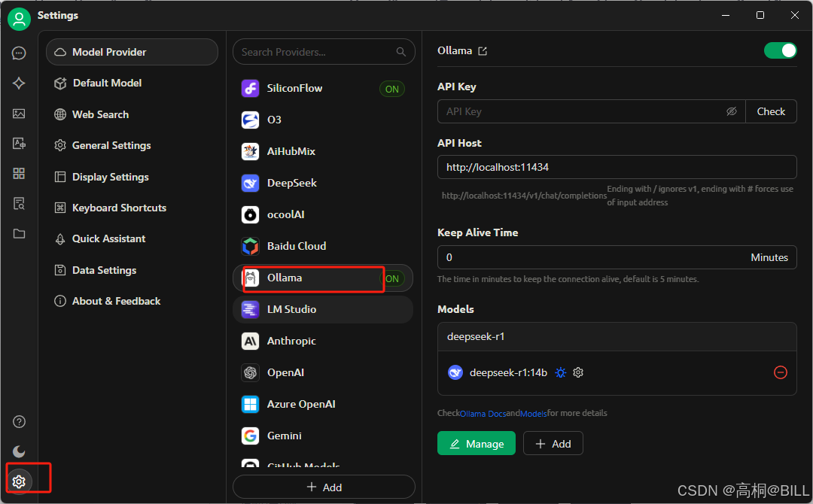This screenshot has height=504, width=813.
Task: Open the Web Search settings tab
Action: pyautogui.click(x=132, y=114)
